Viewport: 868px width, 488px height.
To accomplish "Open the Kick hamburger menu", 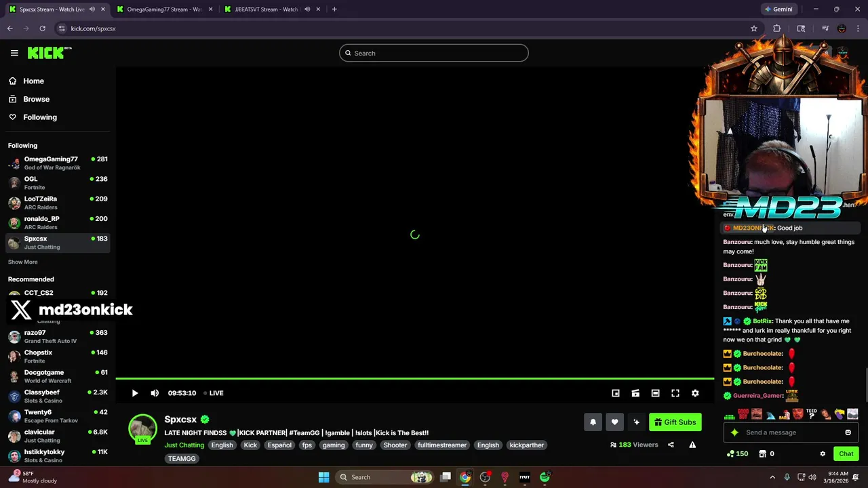I will (x=14, y=53).
